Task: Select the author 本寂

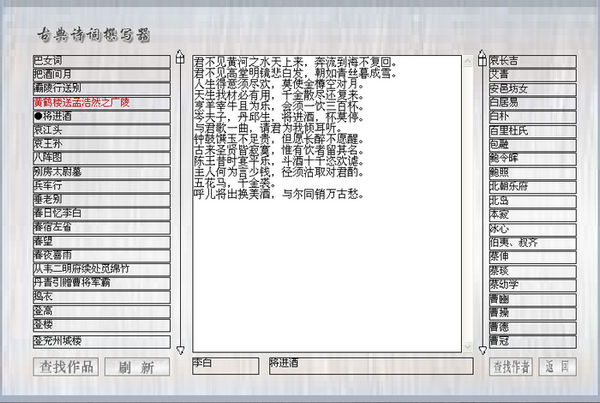Action: point(533,215)
